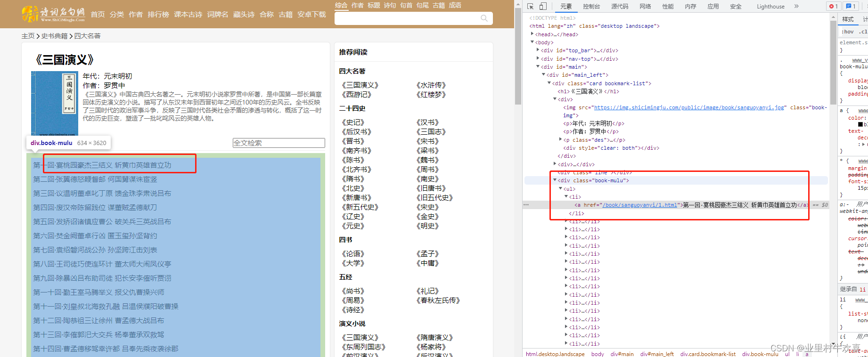Select div.book-mulu in the DOM breadcrumb

[760, 354]
